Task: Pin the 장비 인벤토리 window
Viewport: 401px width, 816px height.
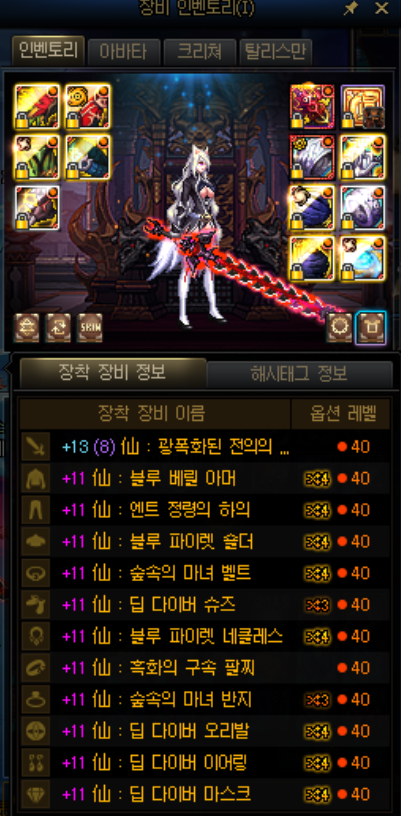Action: tap(352, 8)
